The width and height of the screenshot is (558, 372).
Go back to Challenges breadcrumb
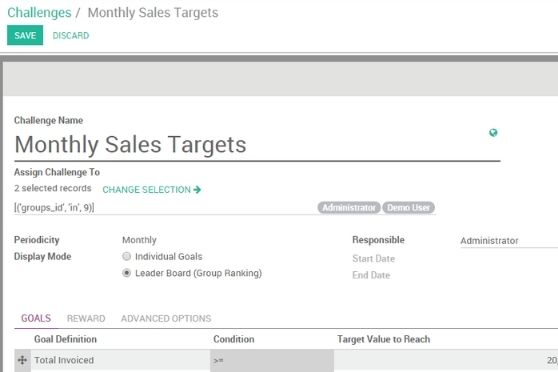click(39, 13)
